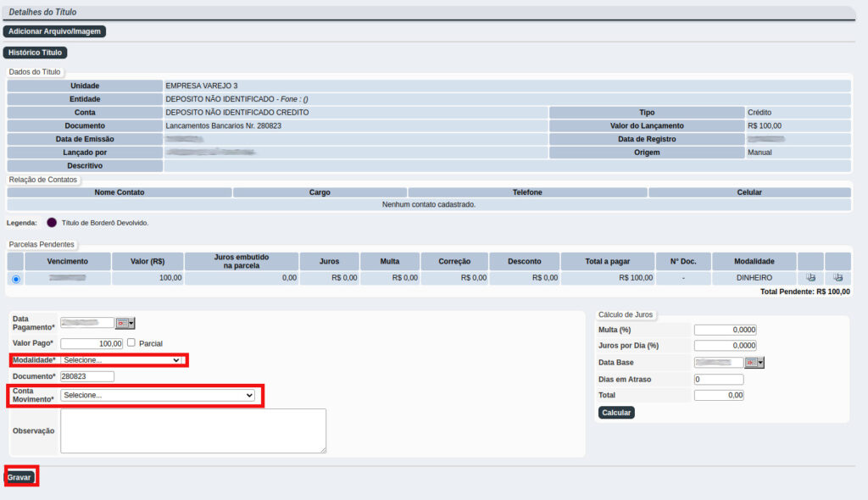The width and height of the screenshot is (868, 500).
Task: Open the Data Base calendar picker
Action: (754, 363)
